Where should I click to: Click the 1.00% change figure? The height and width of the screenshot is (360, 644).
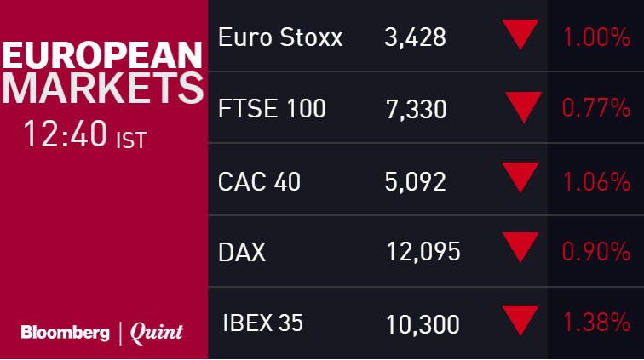pyautogui.click(x=595, y=37)
